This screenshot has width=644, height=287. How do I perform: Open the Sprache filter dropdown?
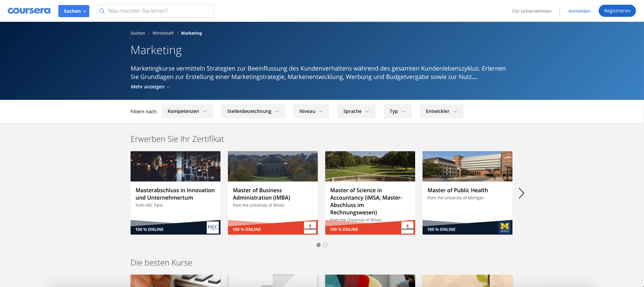click(x=356, y=111)
